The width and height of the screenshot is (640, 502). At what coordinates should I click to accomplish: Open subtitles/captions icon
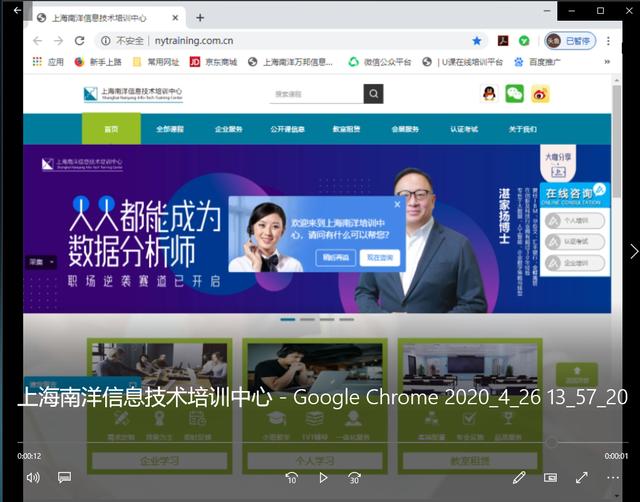point(64,477)
